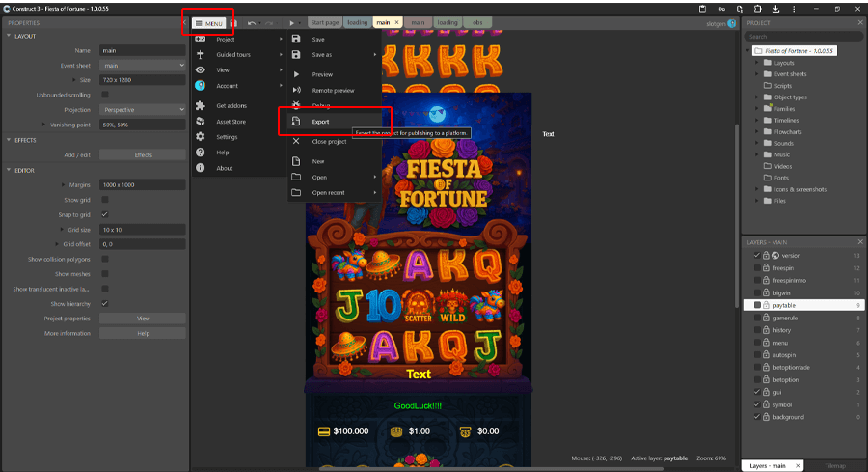Click the Effects button
This screenshot has height=472, width=868.
click(x=143, y=154)
